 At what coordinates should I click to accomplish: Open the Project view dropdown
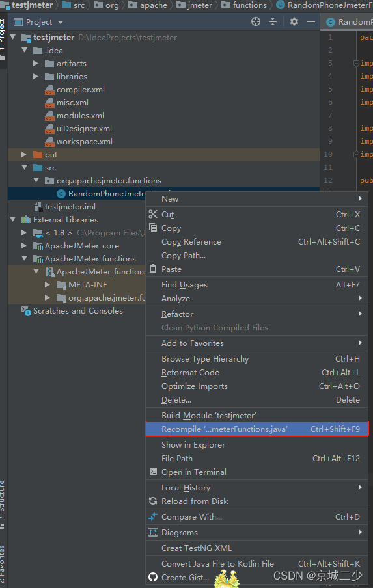pyautogui.click(x=61, y=23)
